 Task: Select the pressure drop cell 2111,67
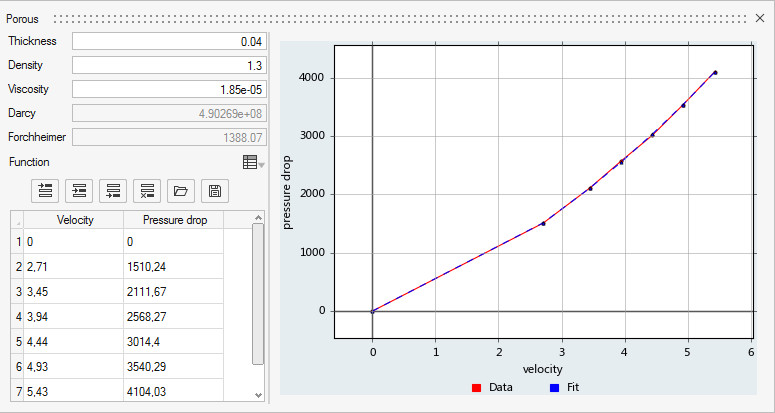coord(173,292)
